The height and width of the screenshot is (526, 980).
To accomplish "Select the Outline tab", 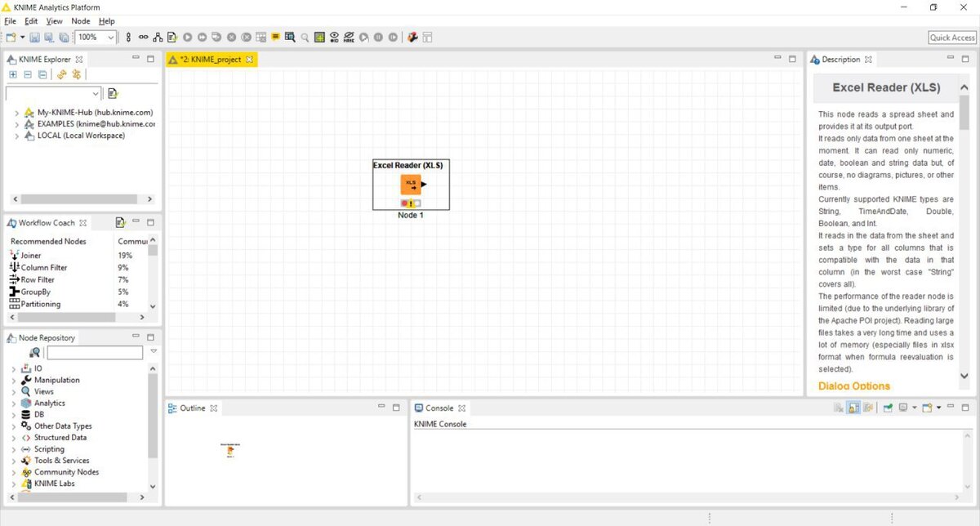I will coord(193,408).
